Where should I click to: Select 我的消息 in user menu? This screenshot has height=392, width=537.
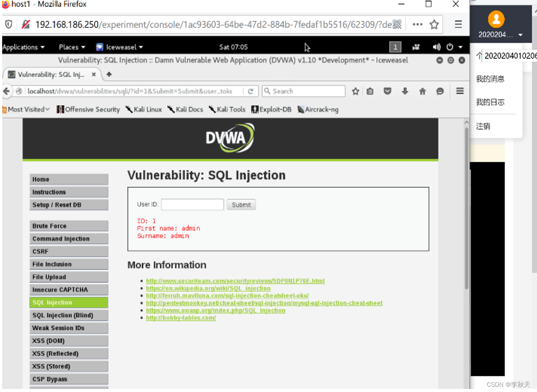point(490,79)
